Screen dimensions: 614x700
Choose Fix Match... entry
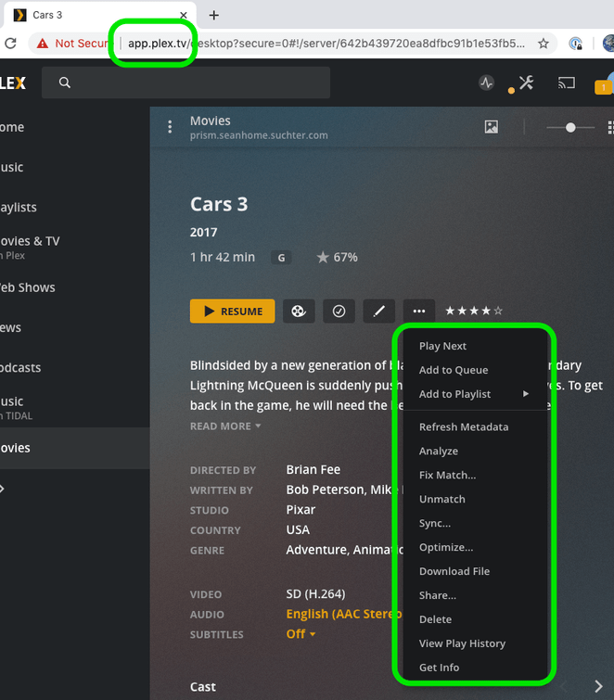(475, 476)
